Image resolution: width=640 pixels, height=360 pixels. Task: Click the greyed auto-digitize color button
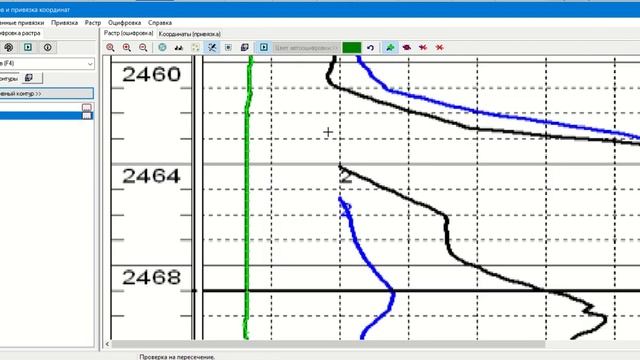[x=306, y=48]
